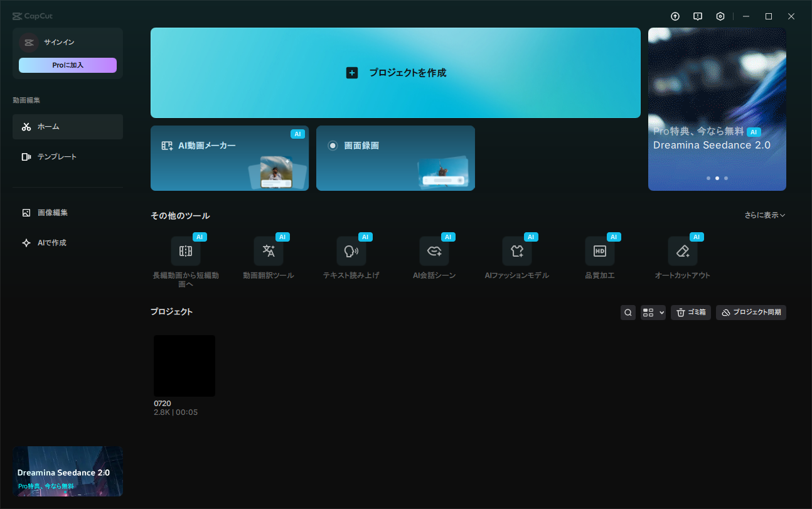Click the 動画編集 sidebar label

click(x=26, y=100)
